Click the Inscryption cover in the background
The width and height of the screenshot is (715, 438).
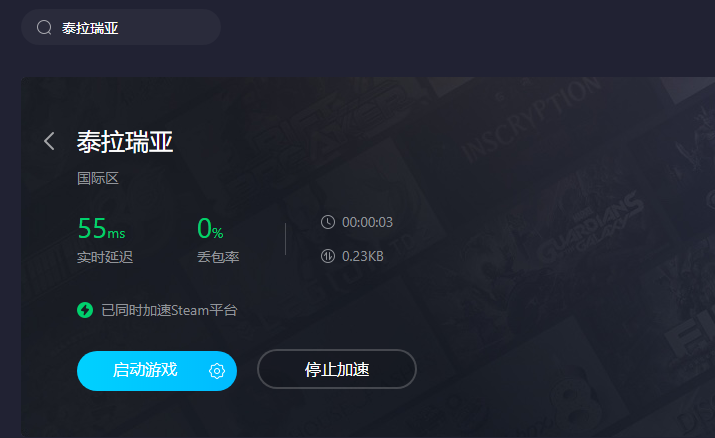click(529, 121)
